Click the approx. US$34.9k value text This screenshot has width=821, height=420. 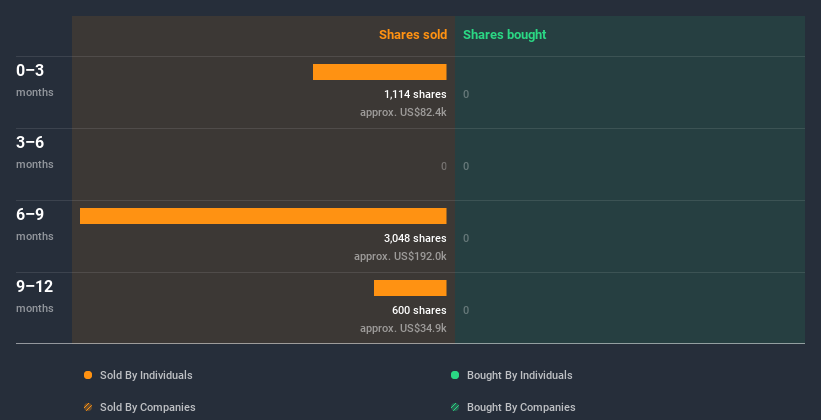403,328
